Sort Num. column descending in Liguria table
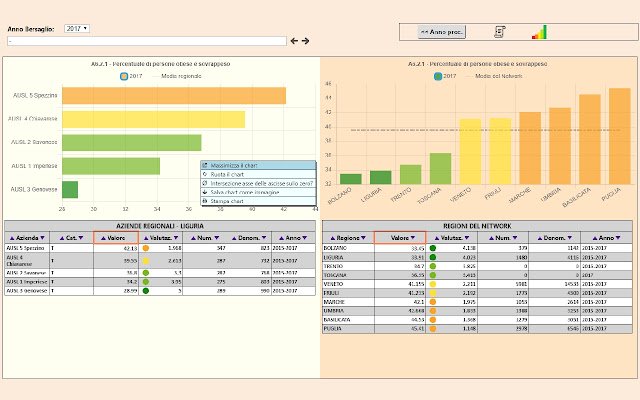Viewport: 640px width, 400px height. 217,238
